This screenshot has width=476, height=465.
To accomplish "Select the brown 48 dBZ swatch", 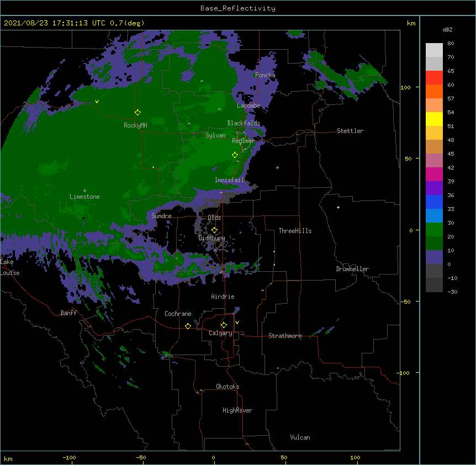I will (434, 146).
